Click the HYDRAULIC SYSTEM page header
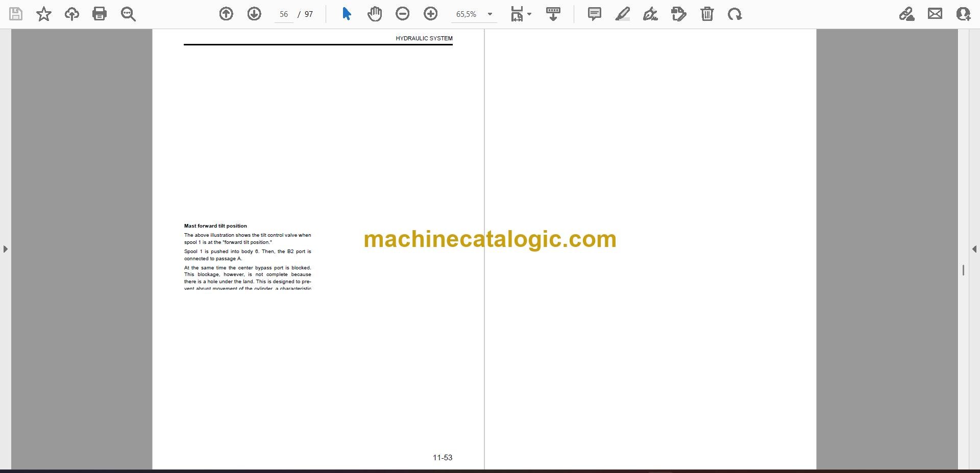Image resolution: width=980 pixels, height=473 pixels. (x=424, y=38)
